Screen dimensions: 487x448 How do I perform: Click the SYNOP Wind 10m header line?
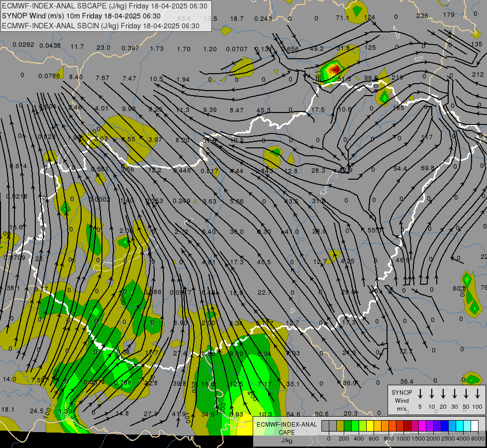coord(82,16)
